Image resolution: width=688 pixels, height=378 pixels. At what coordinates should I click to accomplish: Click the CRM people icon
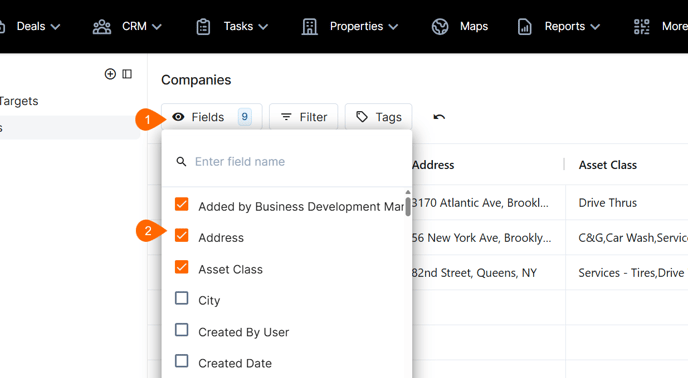(x=102, y=27)
